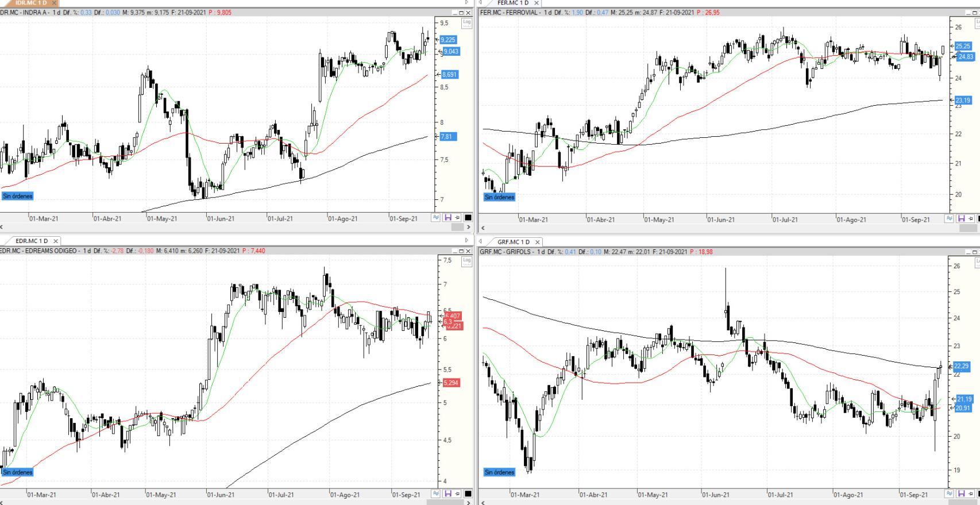Toggle Log scale on the EDREAMS chart

click(x=466, y=261)
